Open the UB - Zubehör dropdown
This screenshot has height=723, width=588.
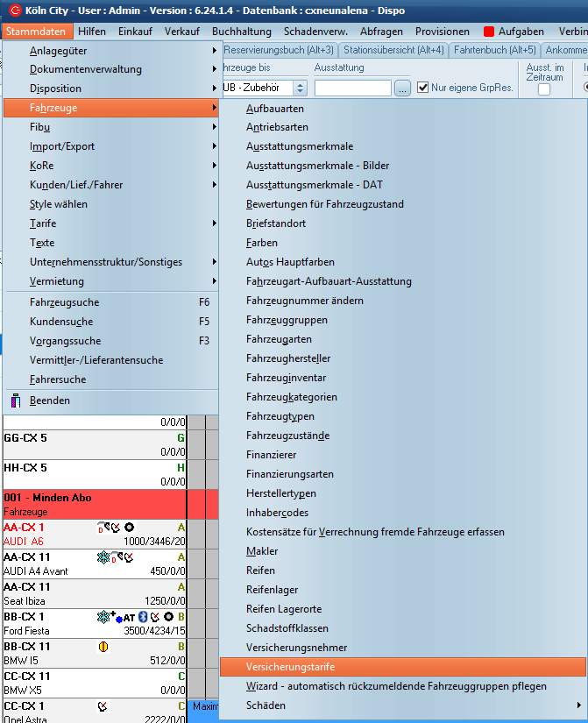point(300,88)
